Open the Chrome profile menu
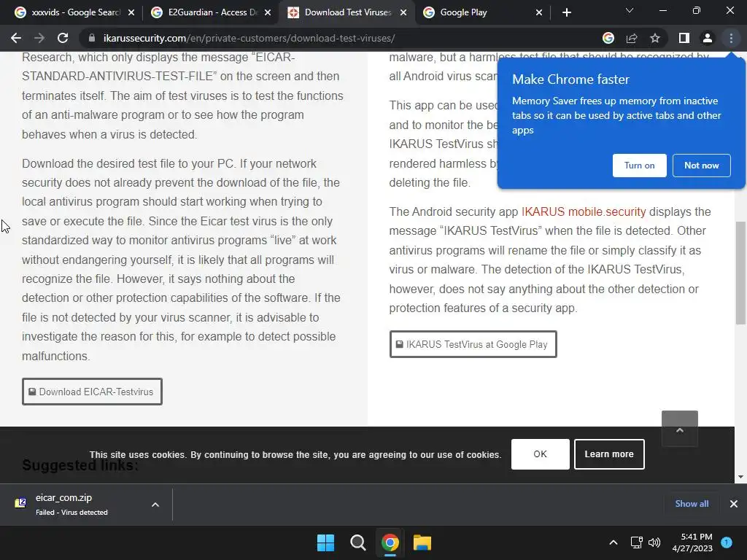Screen dimensions: 747x560 708,38
